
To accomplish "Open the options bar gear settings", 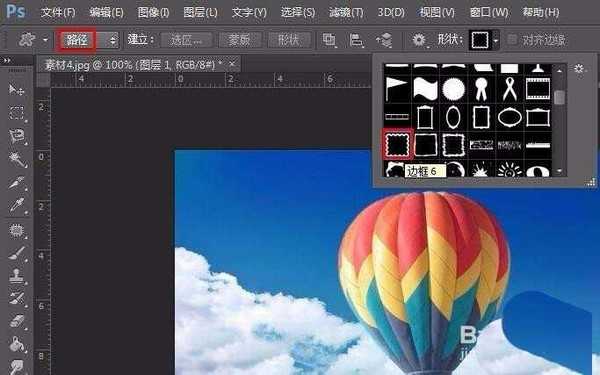I will pyautogui.click(x=419, y=40).
